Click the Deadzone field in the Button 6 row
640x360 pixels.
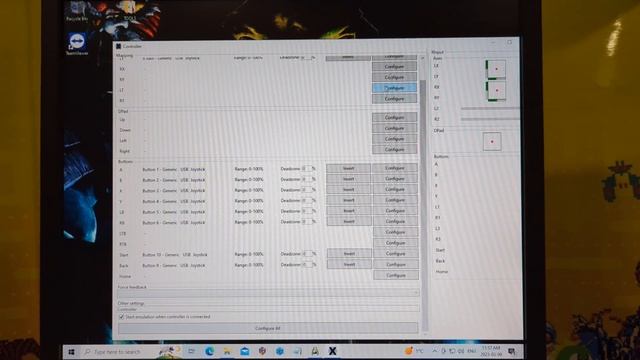[307, 221]
